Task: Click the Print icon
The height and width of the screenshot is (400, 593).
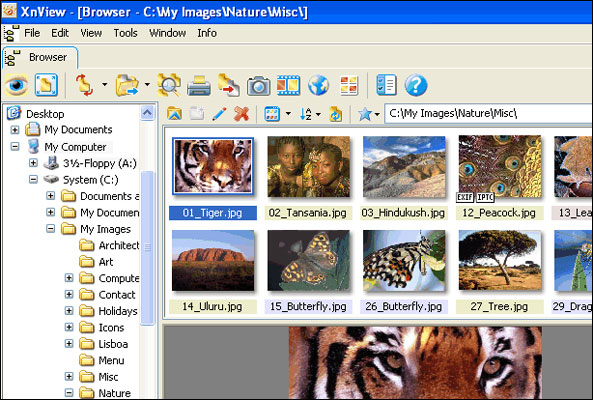Action: (199, 85)
